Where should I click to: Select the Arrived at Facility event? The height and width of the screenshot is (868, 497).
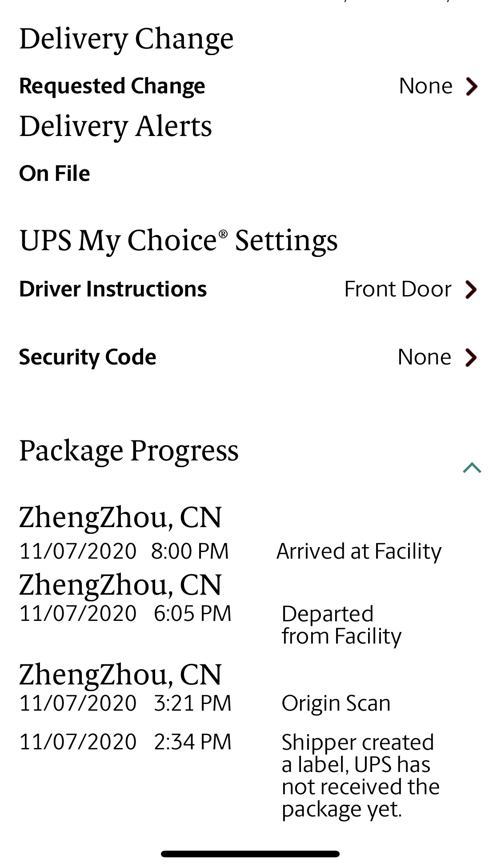click(x=359, y=552)
